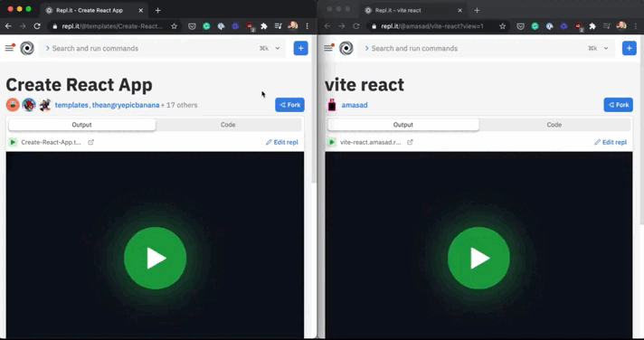Reload page in right browser window

click(356, 26)
